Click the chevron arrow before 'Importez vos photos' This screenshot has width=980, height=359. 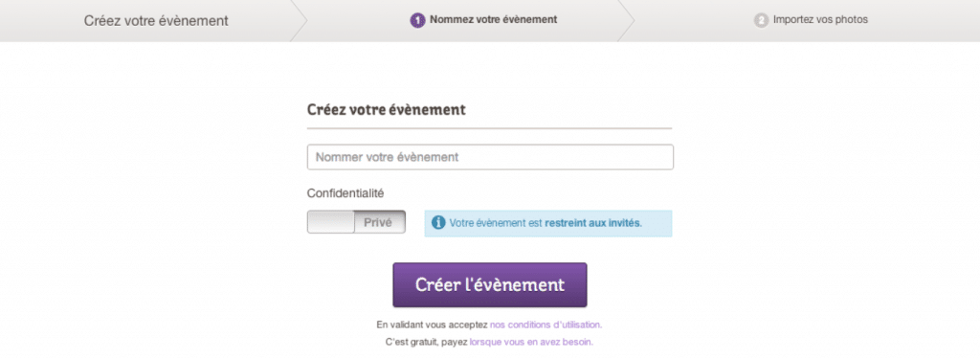pos(626,21)
